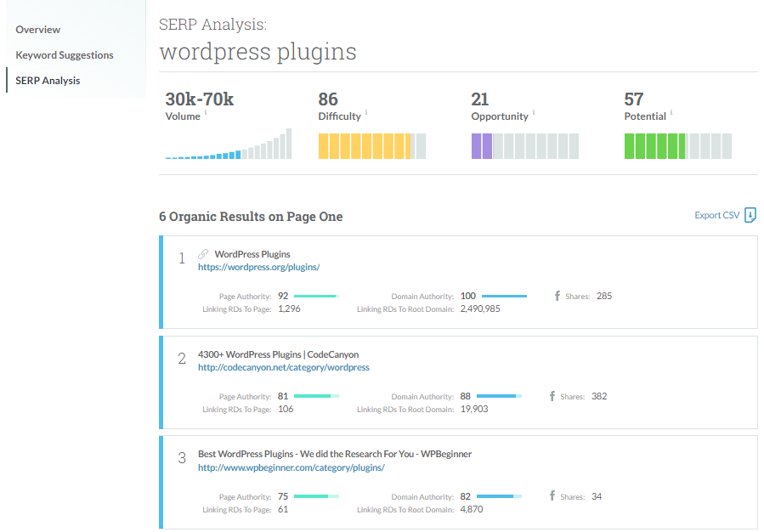
Task: Click the Difficulty score 86
Action: 328,99
